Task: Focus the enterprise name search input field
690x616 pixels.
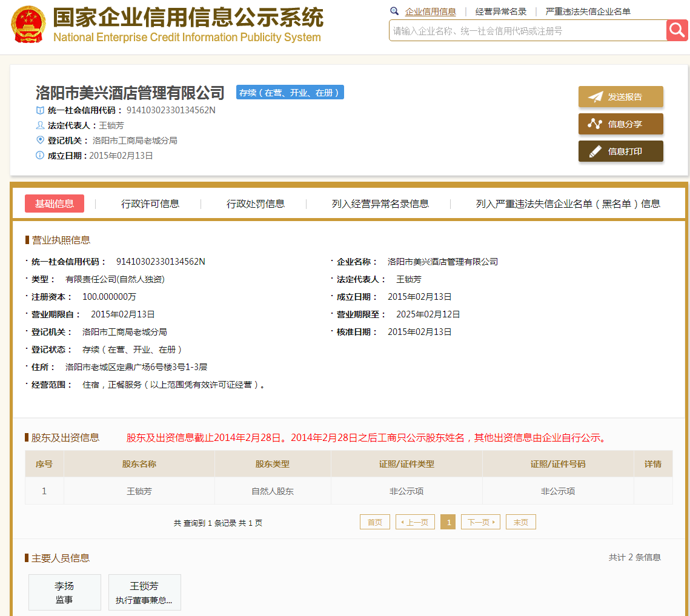Action: point(528,30)
